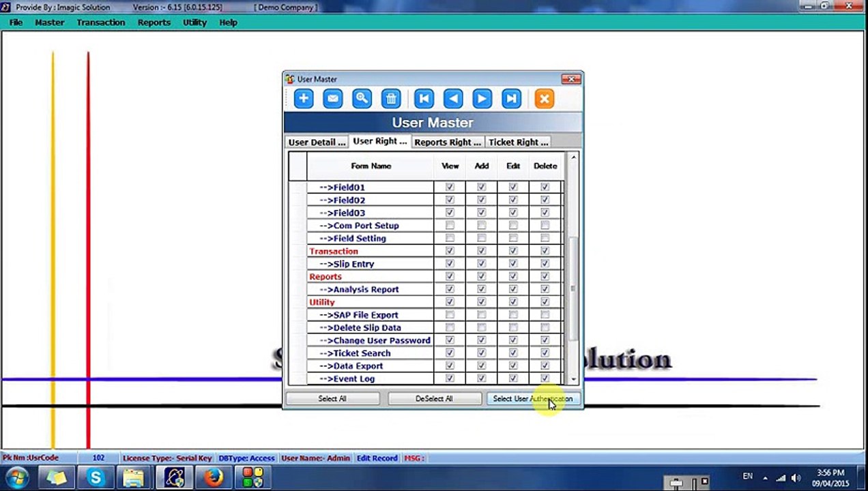Image resolution: width=868 pixels, height=491 pixels.
Task: Go to the next record
Action: pos(482,99)
